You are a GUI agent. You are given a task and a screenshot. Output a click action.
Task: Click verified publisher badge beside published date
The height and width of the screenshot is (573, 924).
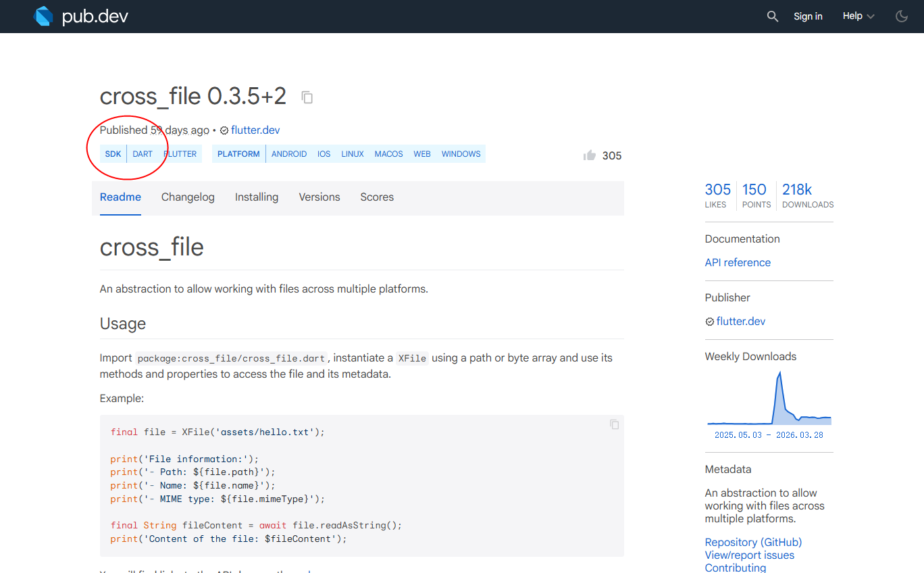(224, 130)
